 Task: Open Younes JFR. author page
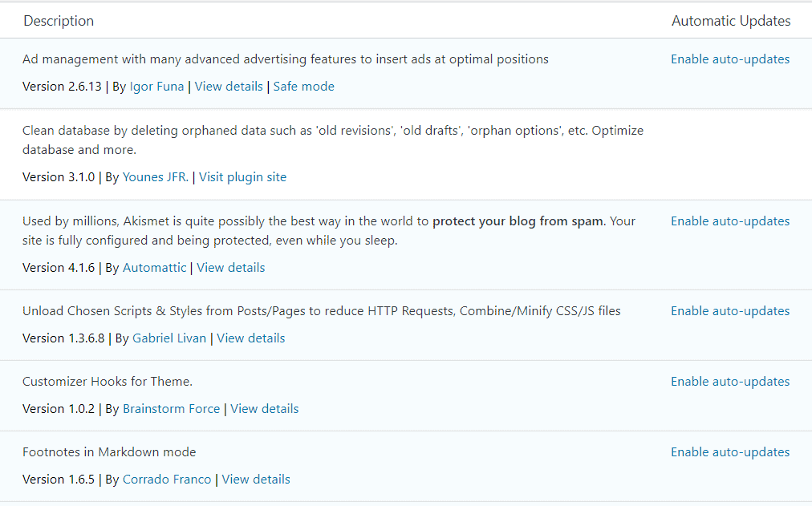point(156,177)
